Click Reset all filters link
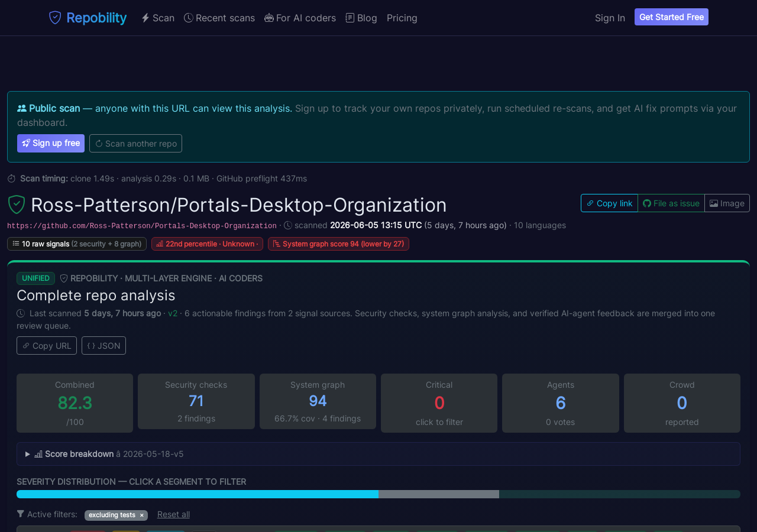This screenshot has width=757, height=532. (x=173, y=514)
